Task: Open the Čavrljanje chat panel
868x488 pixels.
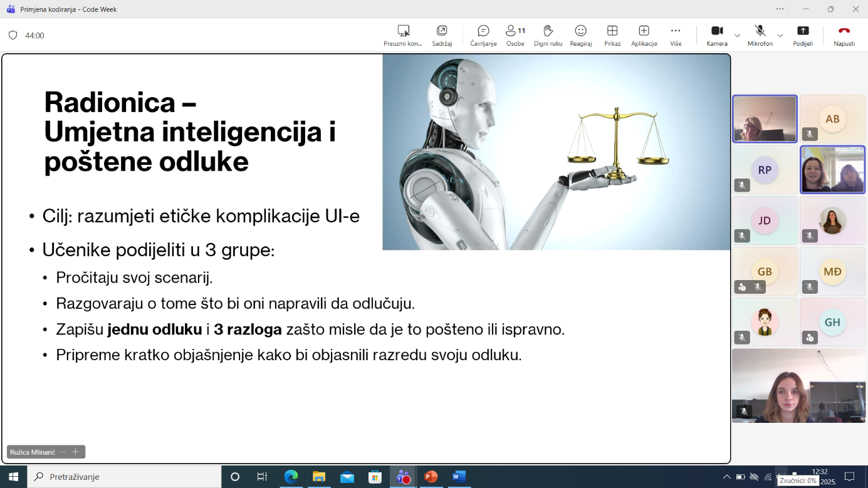Action: tap(483, 35)
